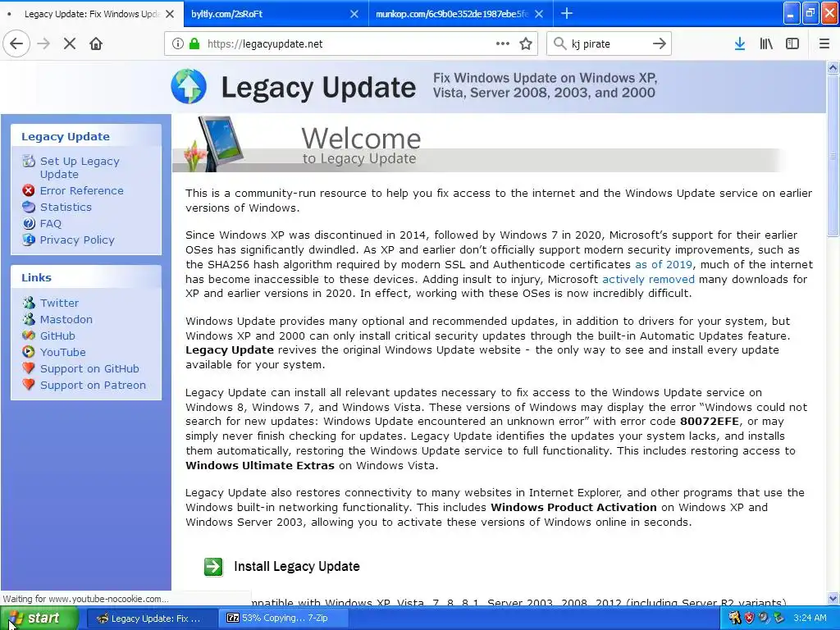Click the page scrollbar thumb

tap(833, 155)
